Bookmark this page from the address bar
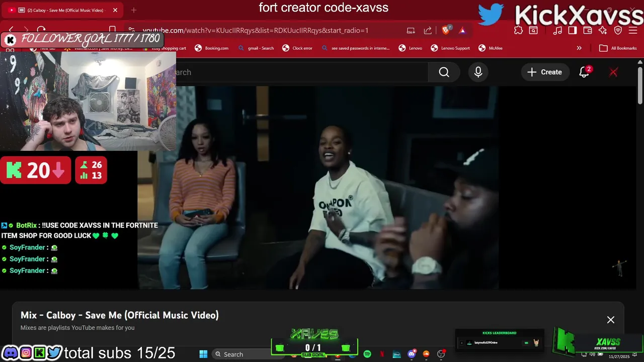The height and width of the screenshot is (362, 644). [113, 30]
